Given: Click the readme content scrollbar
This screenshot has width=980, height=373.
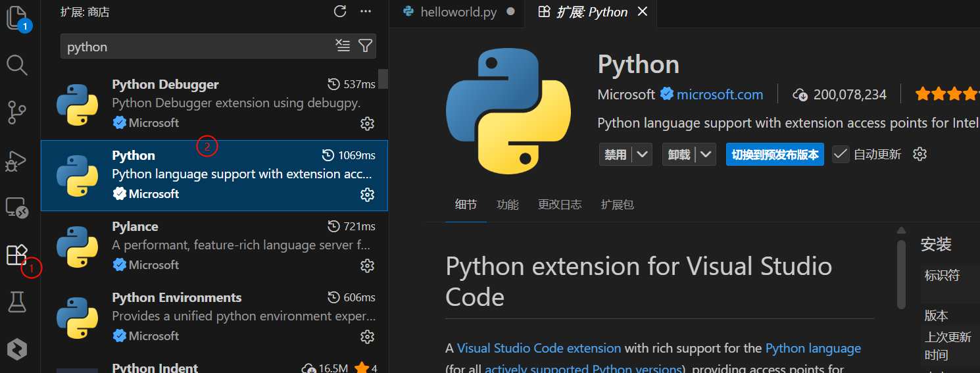Looking at the screenshot, I should 901,275.
